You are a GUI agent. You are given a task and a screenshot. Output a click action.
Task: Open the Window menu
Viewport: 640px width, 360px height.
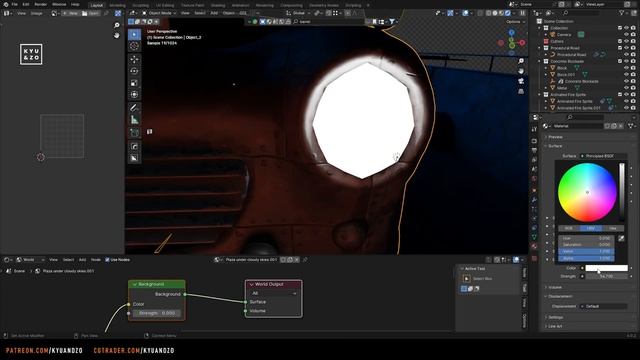click(x=59, y=4)
